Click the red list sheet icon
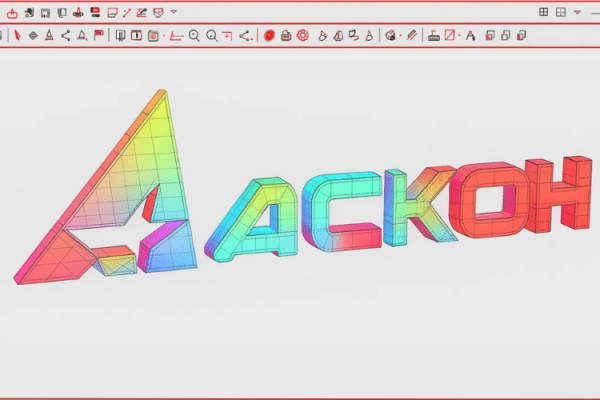Screen dimensions: 600x400 pyautogui.click(x=153, y=36)
